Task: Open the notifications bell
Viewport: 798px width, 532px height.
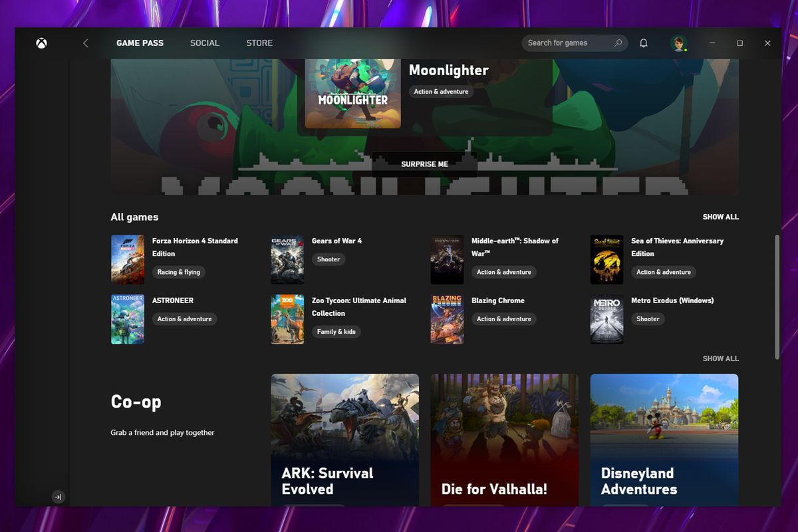Action: click(x=643, y=43)
